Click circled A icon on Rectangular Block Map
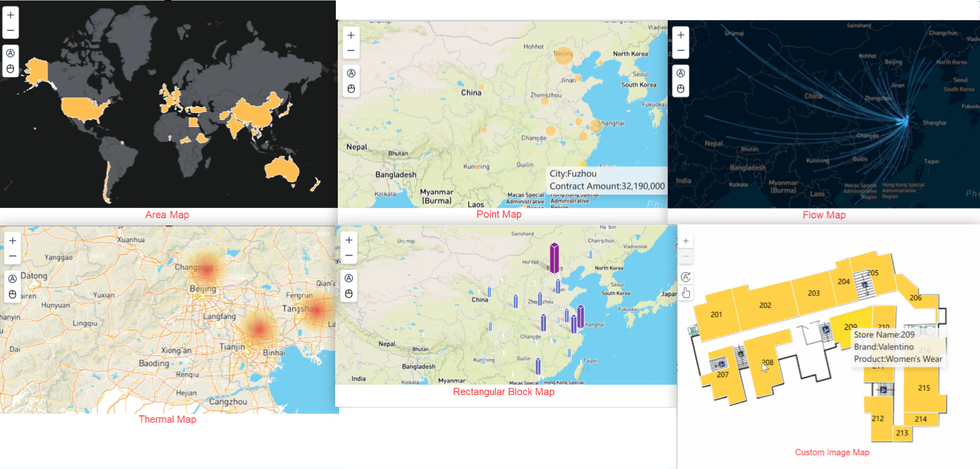This screenshot has width=980, height=469. [349, 279]
